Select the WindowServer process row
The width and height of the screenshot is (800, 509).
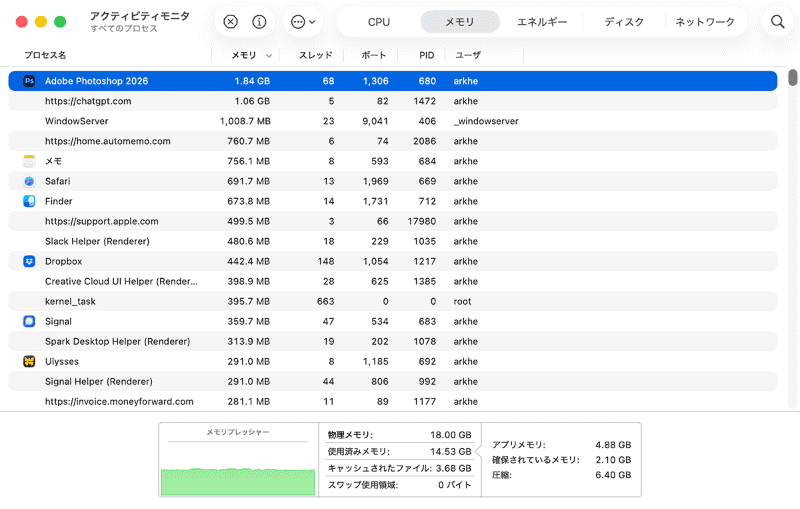(x=393, y=121)
